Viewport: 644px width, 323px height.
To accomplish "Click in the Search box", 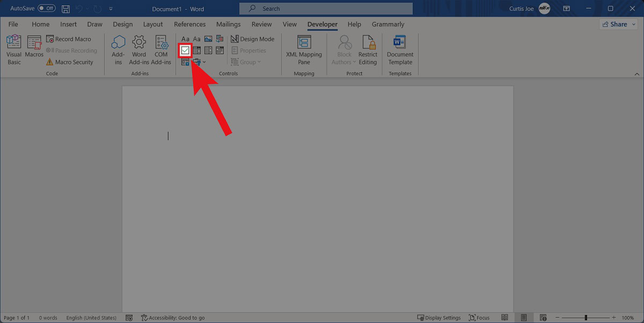I will point(326,9).
